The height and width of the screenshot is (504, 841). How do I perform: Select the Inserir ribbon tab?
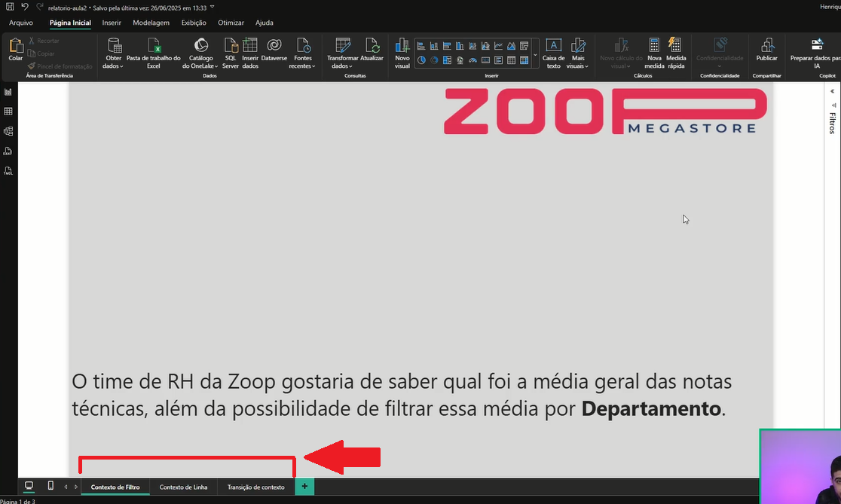(112, 23)
